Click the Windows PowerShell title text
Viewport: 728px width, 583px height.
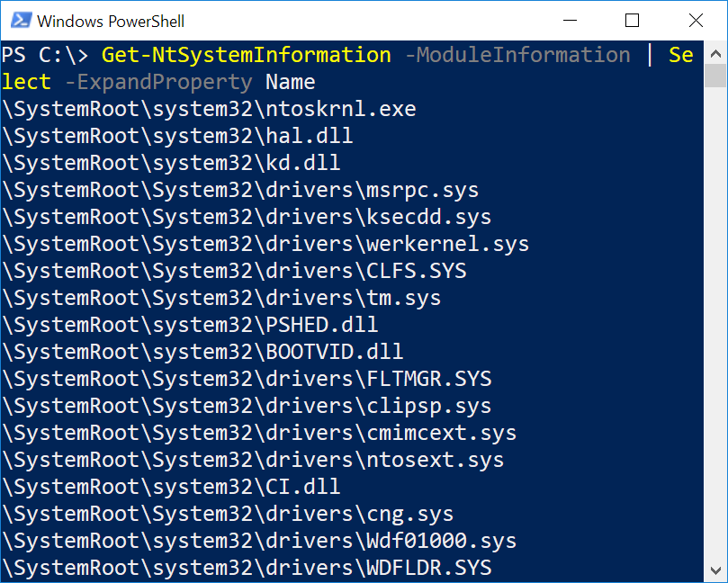111,22
